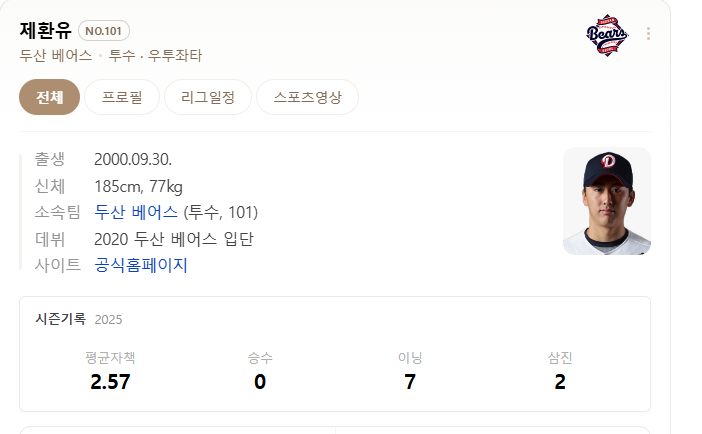
Task: Select the 승수 stat value
Action: pyautogui.click(x=260, y=382)
